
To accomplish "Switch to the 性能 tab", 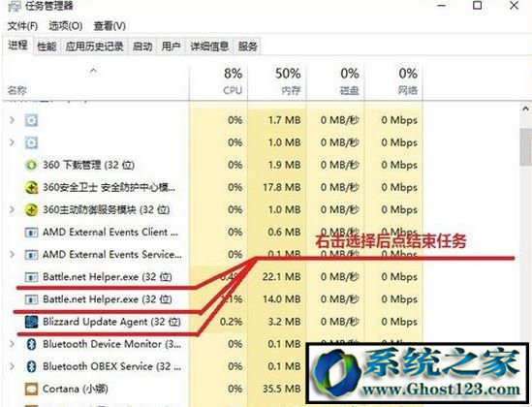I will coord(47,47).
